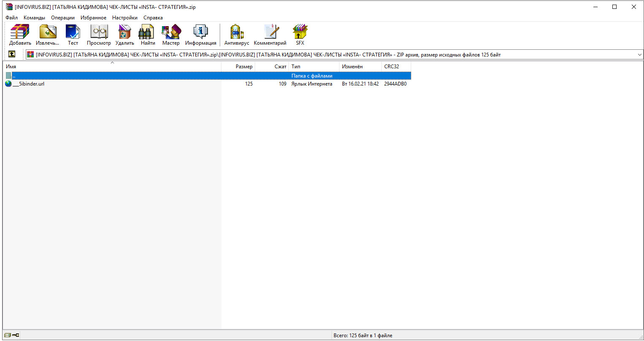Click the Добавить (Add) toolbar icon
Image resolution: width=644 pixels, height=341 pixels.
[x=20, y=35]
